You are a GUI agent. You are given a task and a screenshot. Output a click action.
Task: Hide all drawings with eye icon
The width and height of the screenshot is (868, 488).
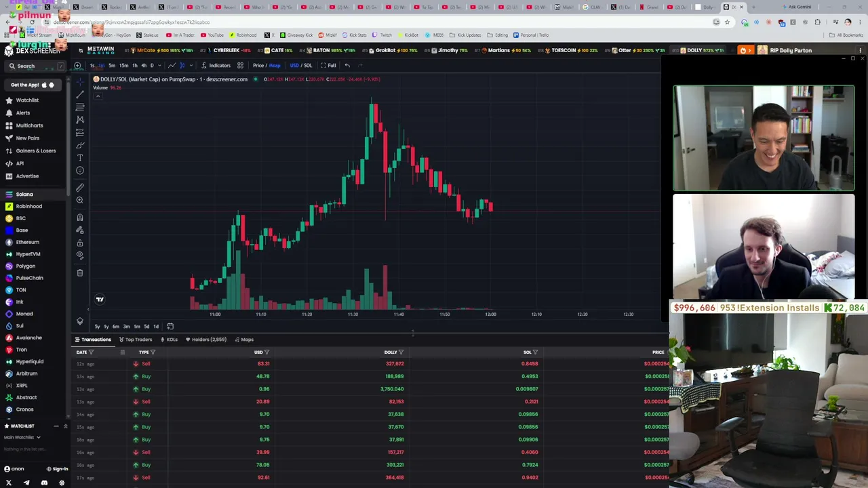(x=80, y=256)
